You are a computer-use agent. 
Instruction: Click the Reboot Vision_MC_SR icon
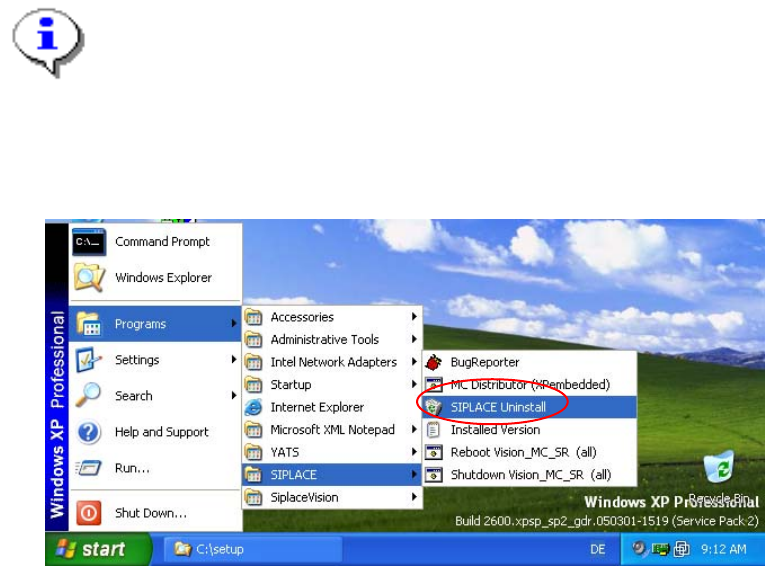pos(434,452)
